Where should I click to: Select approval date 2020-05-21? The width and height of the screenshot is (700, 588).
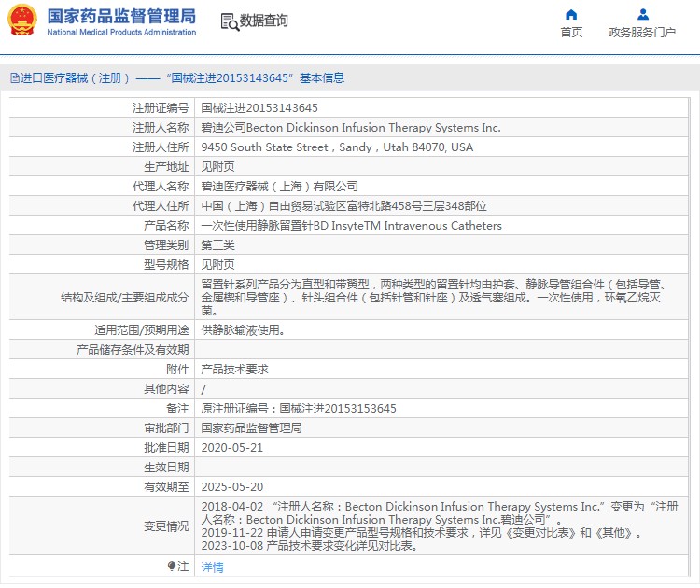pyautogui.click(x=232, y=448)
